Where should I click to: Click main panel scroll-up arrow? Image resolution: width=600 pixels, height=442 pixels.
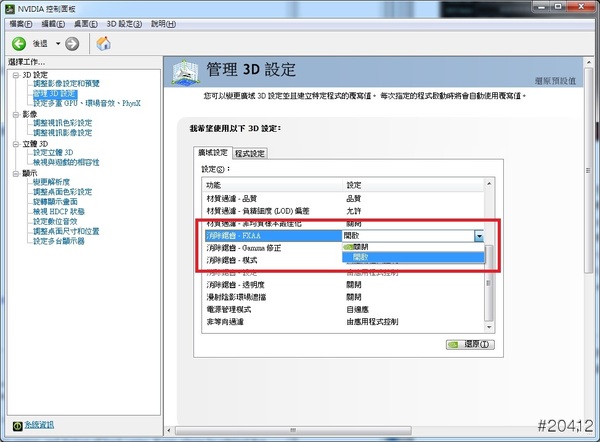coord(589,61)
